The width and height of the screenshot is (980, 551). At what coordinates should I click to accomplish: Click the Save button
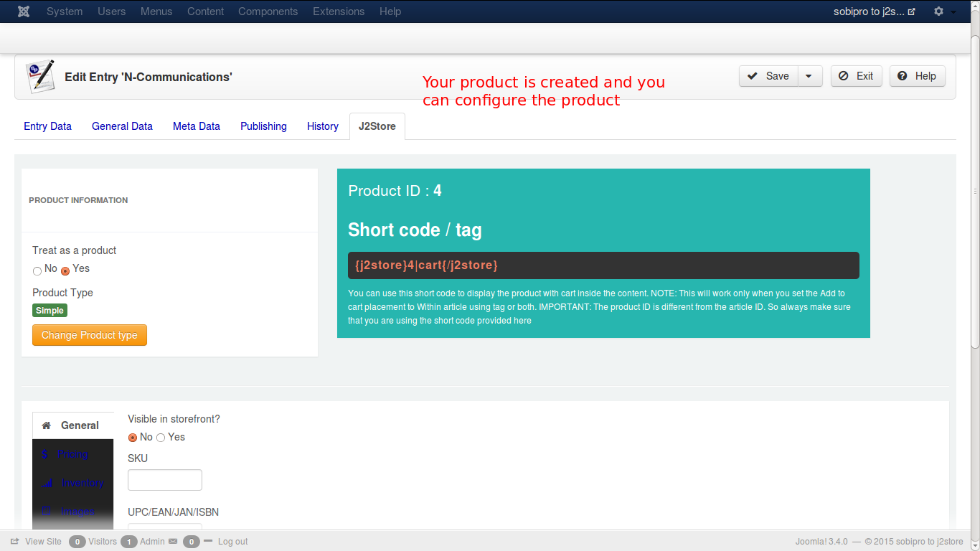coord(768,76)
